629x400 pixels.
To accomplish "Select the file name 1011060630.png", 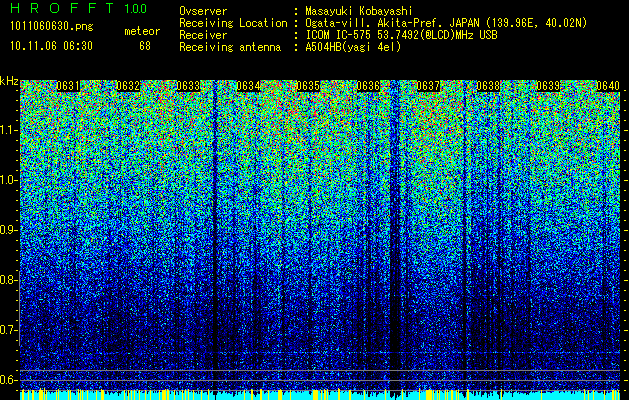I will coord(52,27).
